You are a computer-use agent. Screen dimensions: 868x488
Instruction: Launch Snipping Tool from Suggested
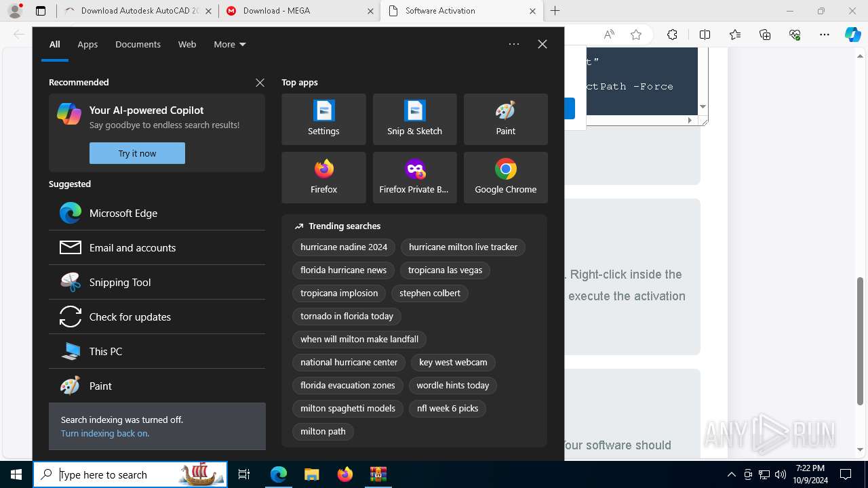157,282
